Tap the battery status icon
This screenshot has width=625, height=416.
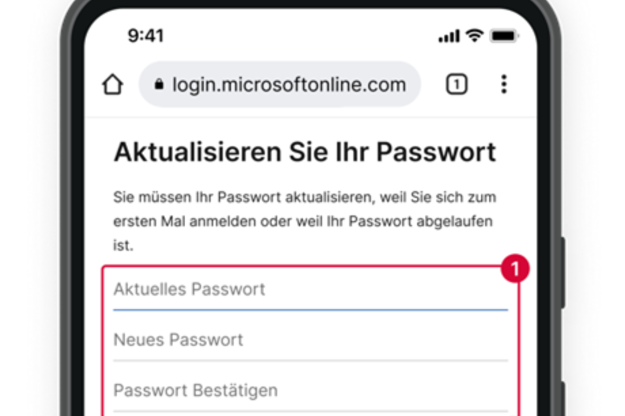click(x=504, y=36)
